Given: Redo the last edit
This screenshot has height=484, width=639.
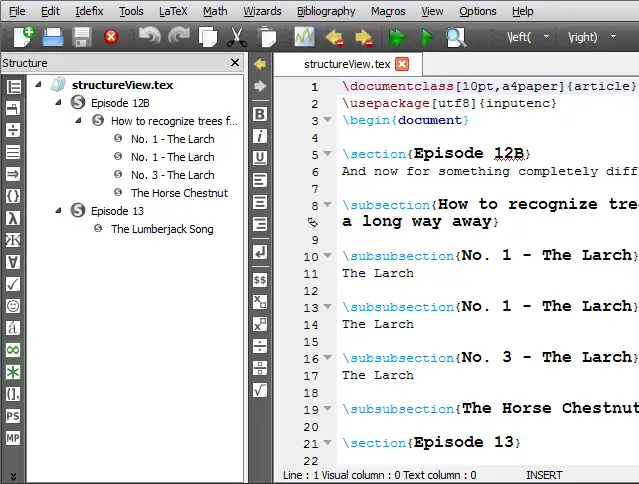Looking at the screenshot, I should tap(179, 36).
